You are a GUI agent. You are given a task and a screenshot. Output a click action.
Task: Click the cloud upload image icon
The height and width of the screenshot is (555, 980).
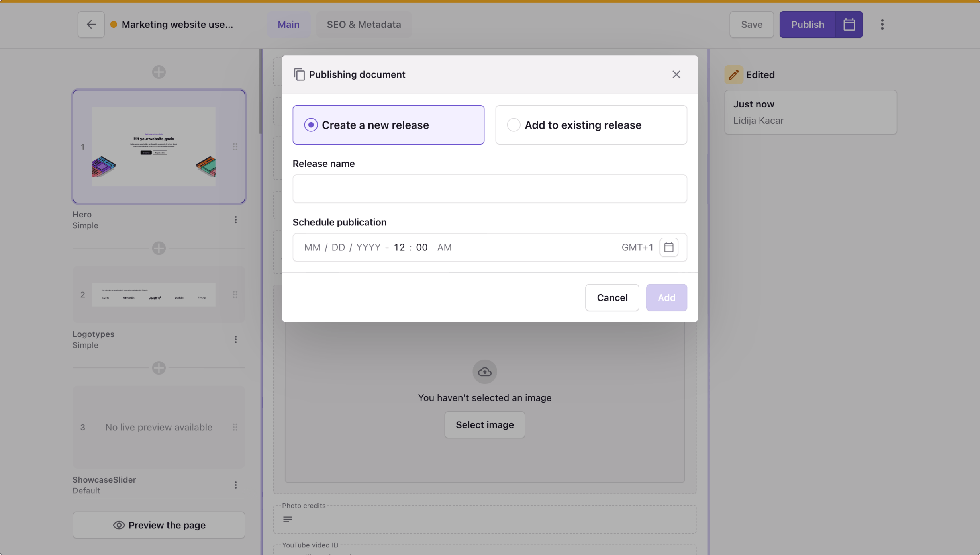[484, 372]
